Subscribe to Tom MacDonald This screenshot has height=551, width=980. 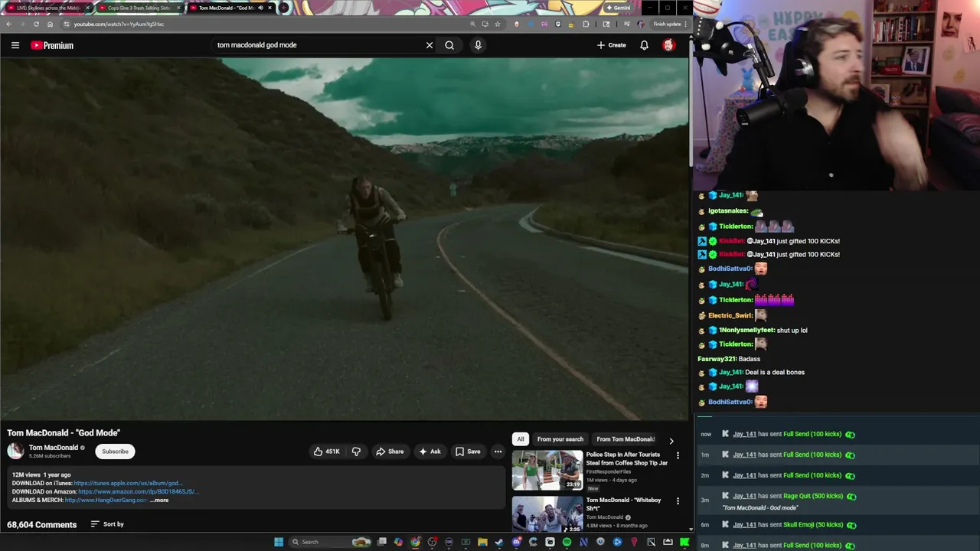pyautogui.click(x=115, y=452)
